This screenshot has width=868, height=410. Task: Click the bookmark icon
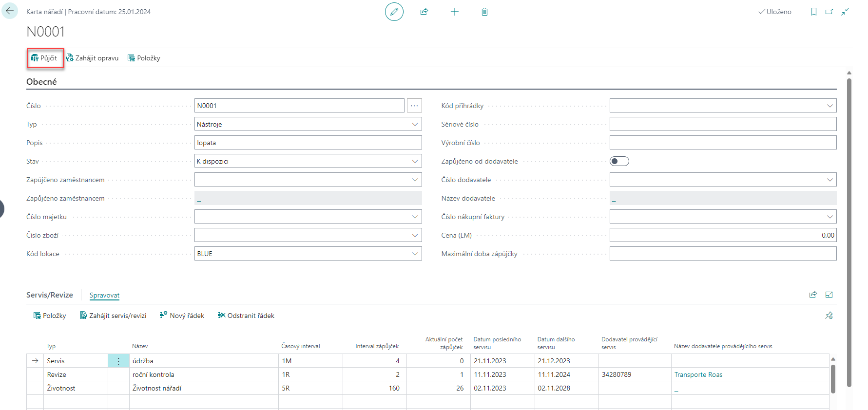pos(813,12)
